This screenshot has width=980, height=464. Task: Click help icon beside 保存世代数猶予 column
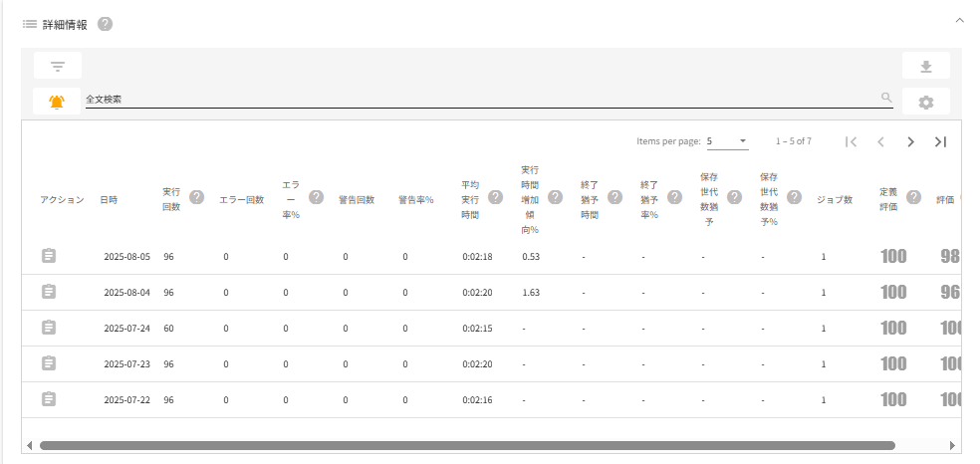pyautogui.click(x=734, y=197)
